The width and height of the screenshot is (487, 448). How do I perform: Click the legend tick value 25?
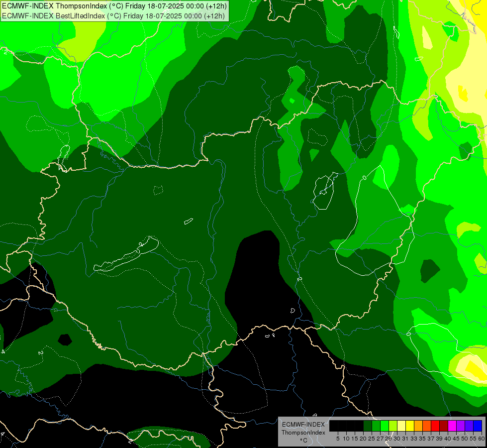(372, 439)
